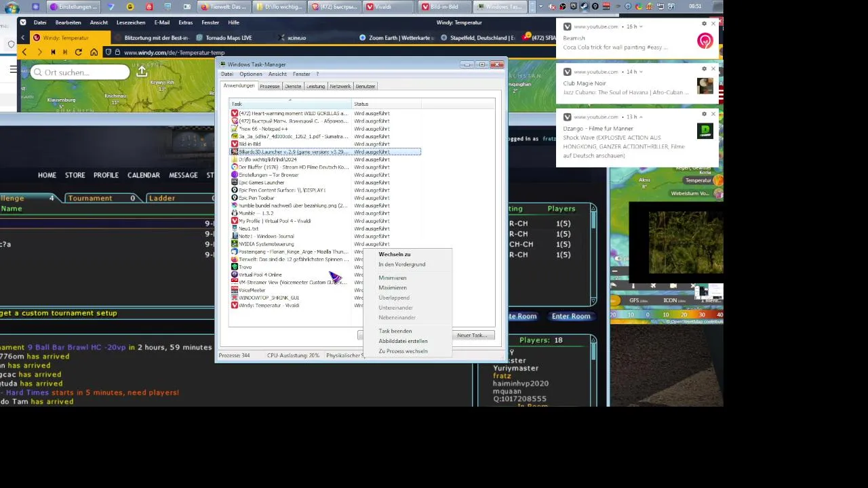Select the Billards3D.Launcher task row

pos(325,152)
